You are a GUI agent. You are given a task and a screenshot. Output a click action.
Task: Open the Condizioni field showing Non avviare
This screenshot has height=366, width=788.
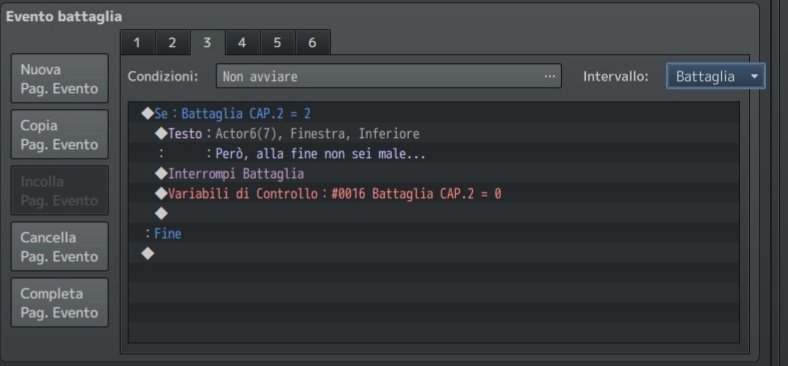[x=388, y=76]
